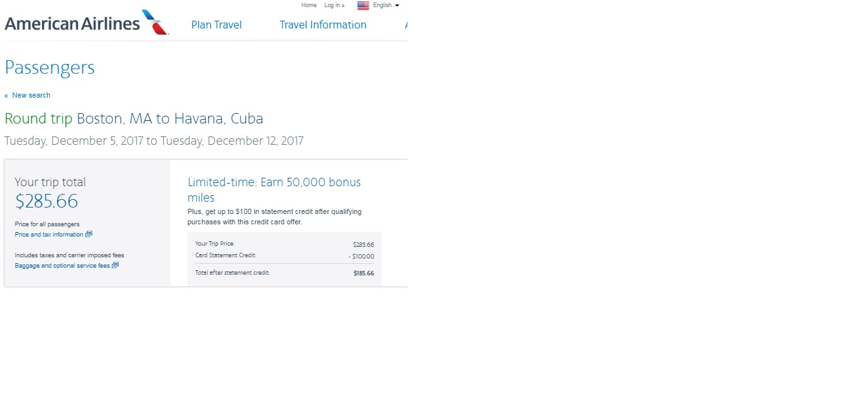Select the English language label

(382, 5)
